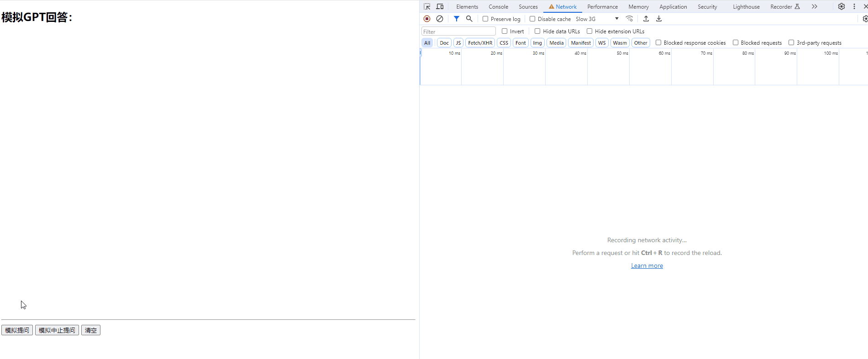
Task: Enable the Preserve log checkbox
Action: [x=485, y=19]
